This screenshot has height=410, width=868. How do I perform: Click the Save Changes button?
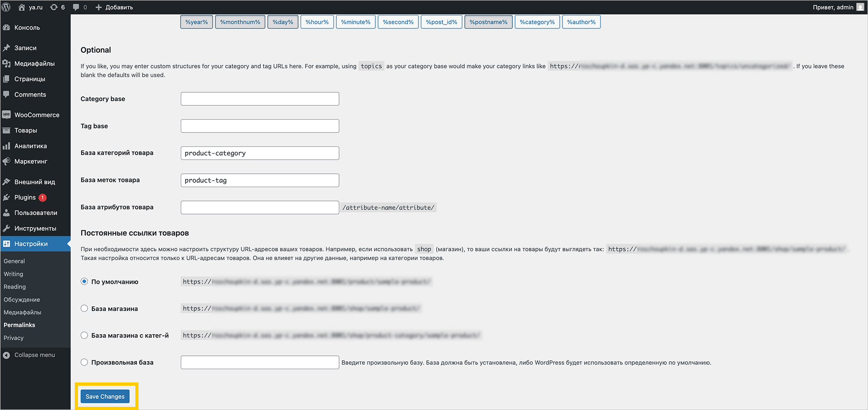pyautogui.click(x=105, y=396)
